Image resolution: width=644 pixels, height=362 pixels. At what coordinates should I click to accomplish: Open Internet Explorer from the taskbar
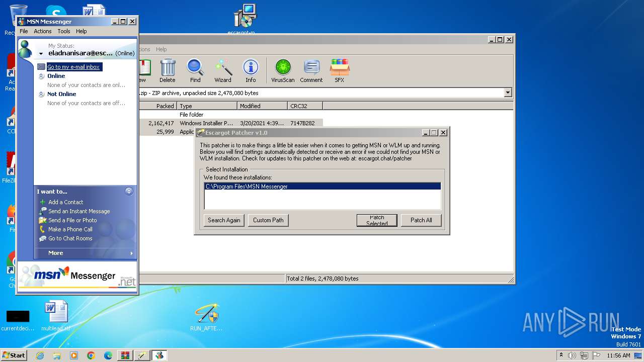tap(40, 355)
